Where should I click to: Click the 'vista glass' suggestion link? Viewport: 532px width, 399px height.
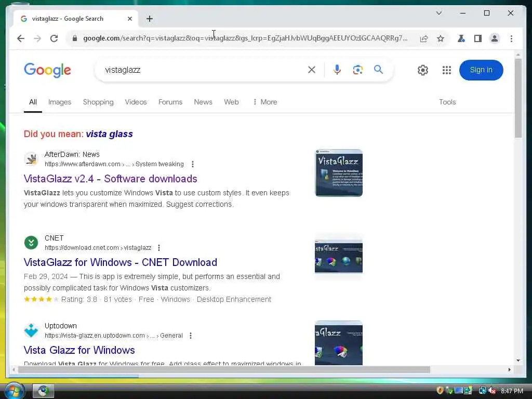[x=109, y=134]
